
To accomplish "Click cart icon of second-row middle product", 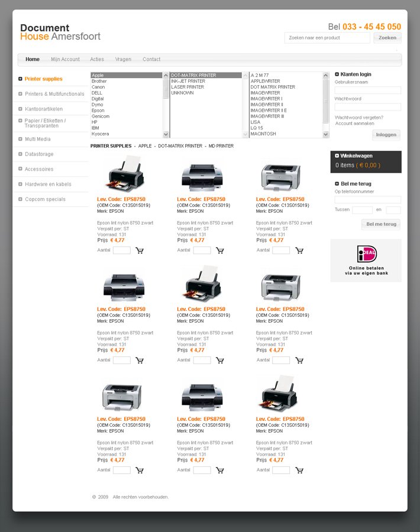I will 220,361.
